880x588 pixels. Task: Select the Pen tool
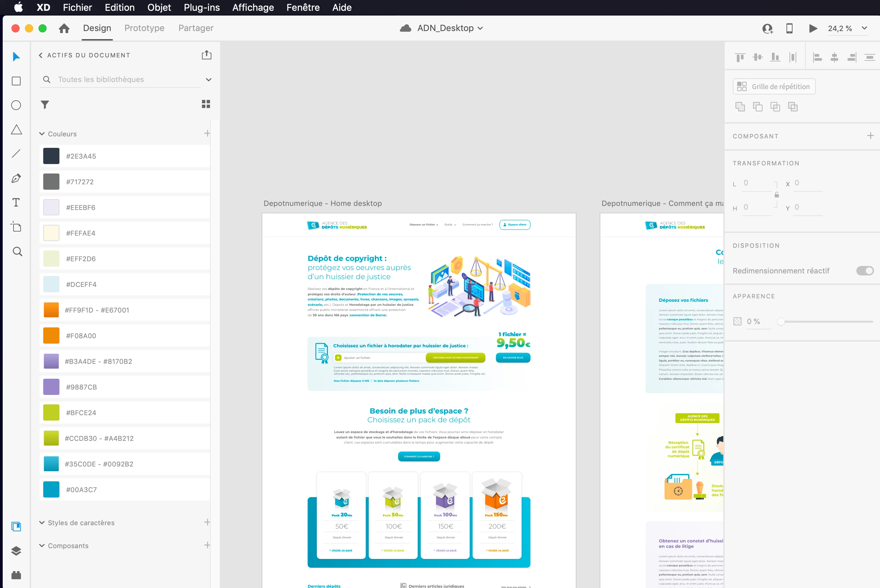point(16,178)
